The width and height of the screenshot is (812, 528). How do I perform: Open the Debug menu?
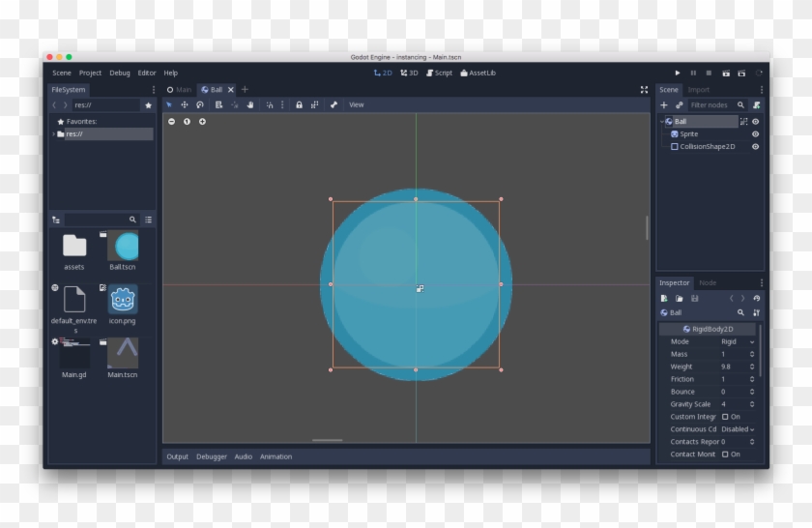[119, 73]
